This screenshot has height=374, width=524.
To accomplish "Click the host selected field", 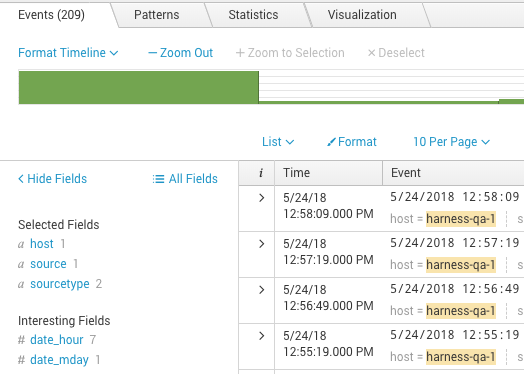I will coord(42,244).
